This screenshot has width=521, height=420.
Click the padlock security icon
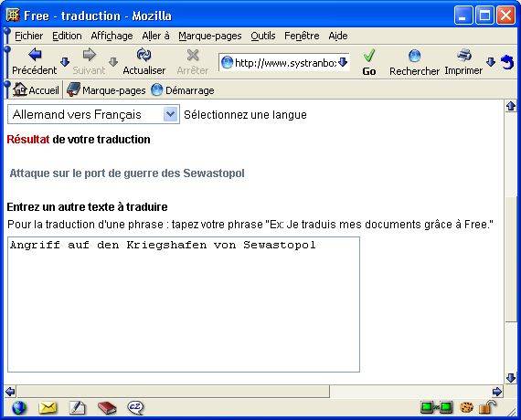(487, 407)
